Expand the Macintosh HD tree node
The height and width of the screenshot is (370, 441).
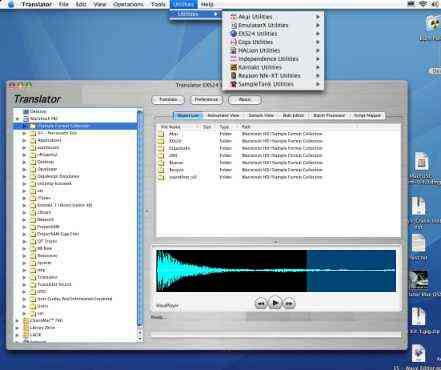17,119
